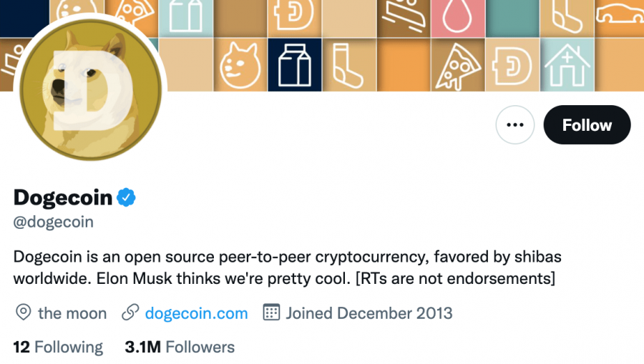The image size is (644, 364).
Task: View the 3.1M Followers list
Action: pyautogui.click(x=180, y=348)
